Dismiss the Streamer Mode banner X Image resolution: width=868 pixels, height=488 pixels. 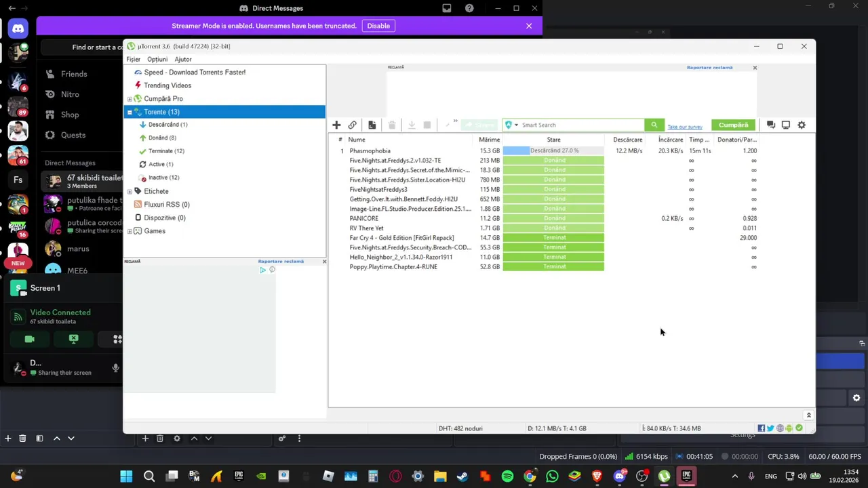click(529, 26)
